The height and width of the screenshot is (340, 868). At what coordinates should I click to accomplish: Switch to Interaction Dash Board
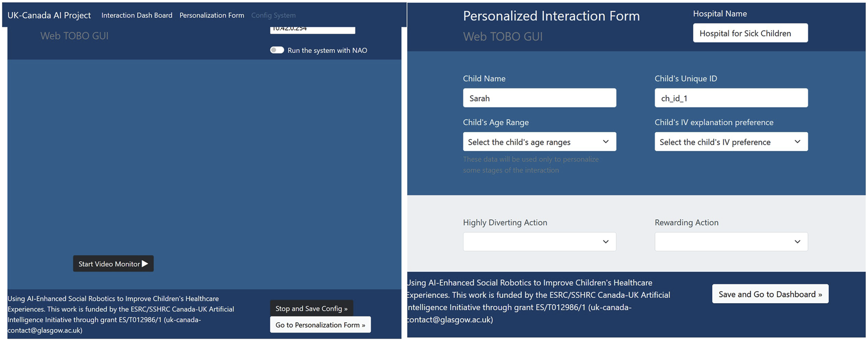pos(137,15)
